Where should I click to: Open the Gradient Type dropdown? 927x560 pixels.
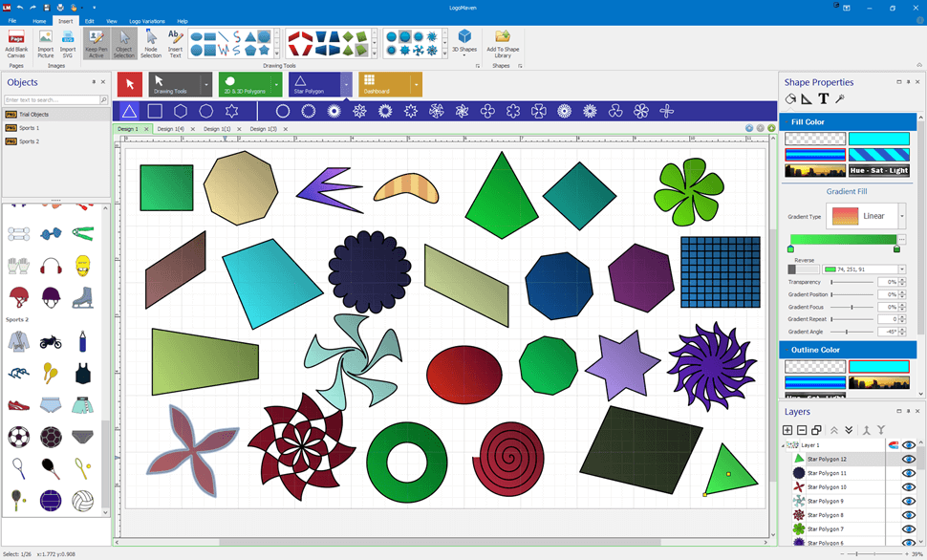[901, 216]
